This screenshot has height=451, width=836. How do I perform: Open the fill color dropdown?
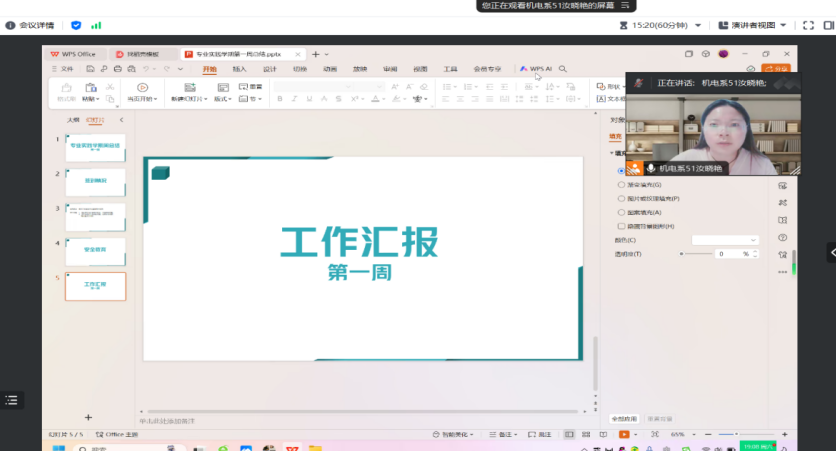point(725,240)
